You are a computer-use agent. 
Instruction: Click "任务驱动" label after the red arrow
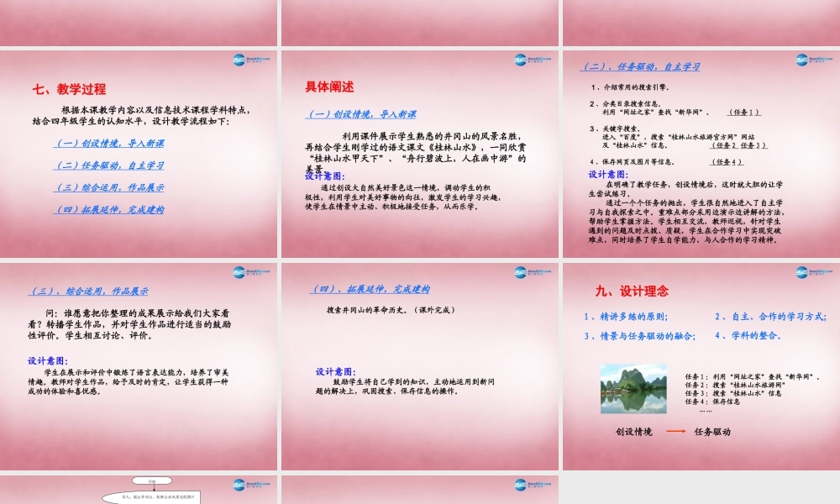pos(712,433)
